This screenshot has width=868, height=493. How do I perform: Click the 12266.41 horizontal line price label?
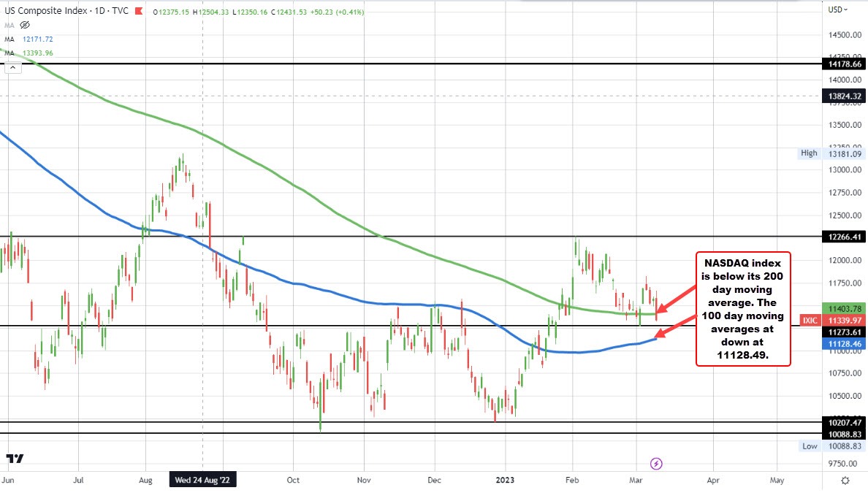pos(845,237)
